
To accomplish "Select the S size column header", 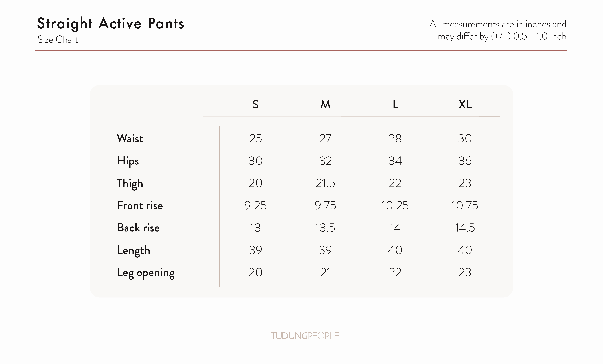I will (x=255, y=104).
